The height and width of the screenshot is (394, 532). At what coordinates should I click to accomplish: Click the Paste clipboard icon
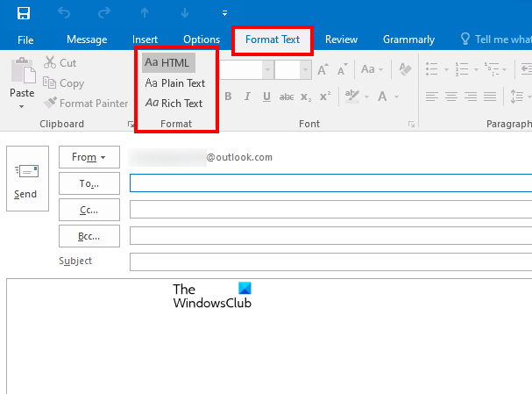pyautogui.click(x=23, y=70)
